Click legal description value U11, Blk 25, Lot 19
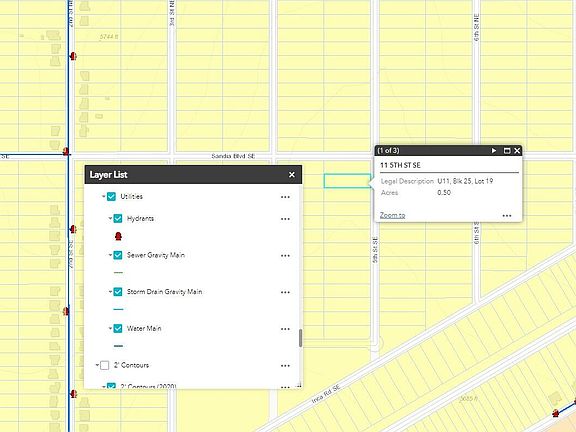The image size is (576, 432). pos(465,181)
